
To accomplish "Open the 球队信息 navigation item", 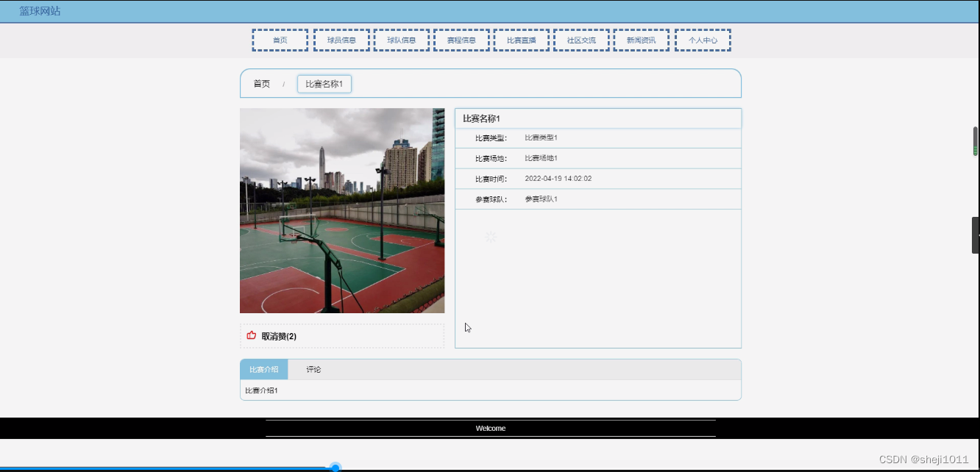I will click(402, 40).
